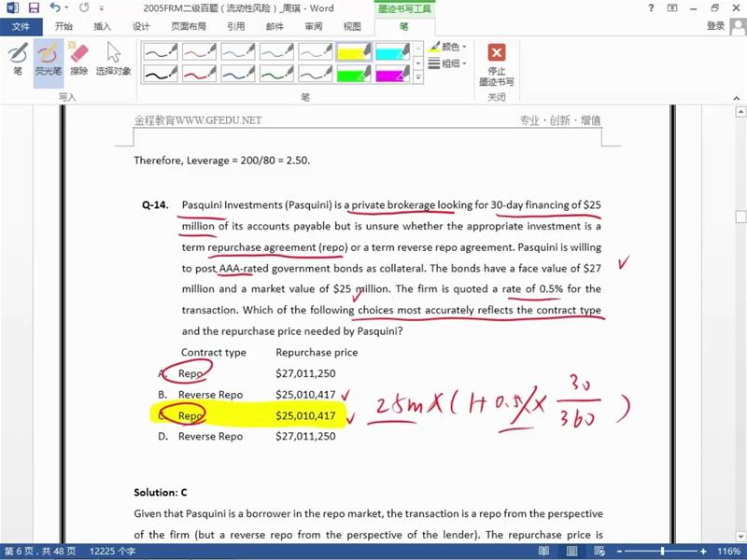Show the next row of the pen gallery
This screenshot has height=560, width=747.
[x=417, y=63]
